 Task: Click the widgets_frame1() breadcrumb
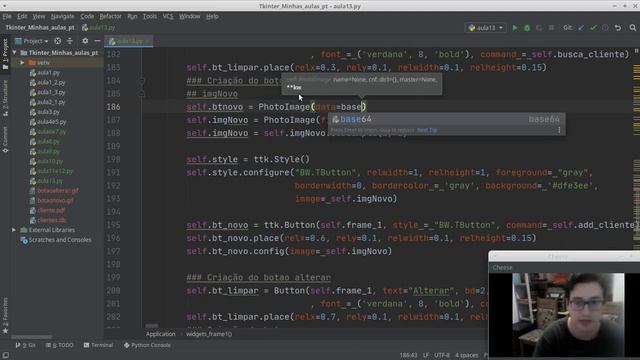pyautogui.click(x=209, y=334)
